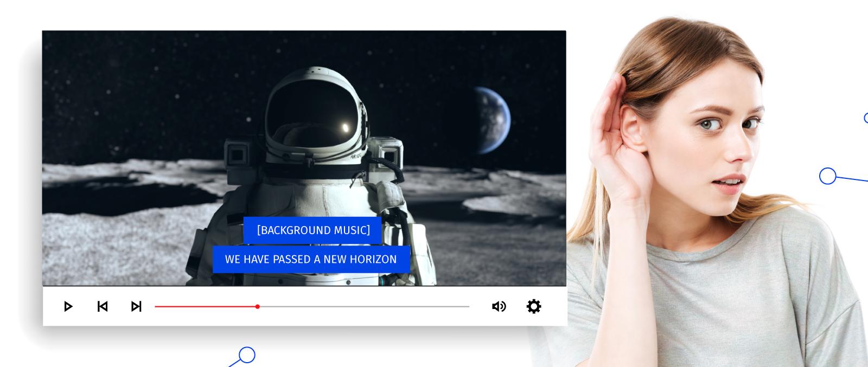Mute the video with the speaker icon
The height and width of the screenshot is (367, 868).
pyautogui.click(x=499, y=306)
